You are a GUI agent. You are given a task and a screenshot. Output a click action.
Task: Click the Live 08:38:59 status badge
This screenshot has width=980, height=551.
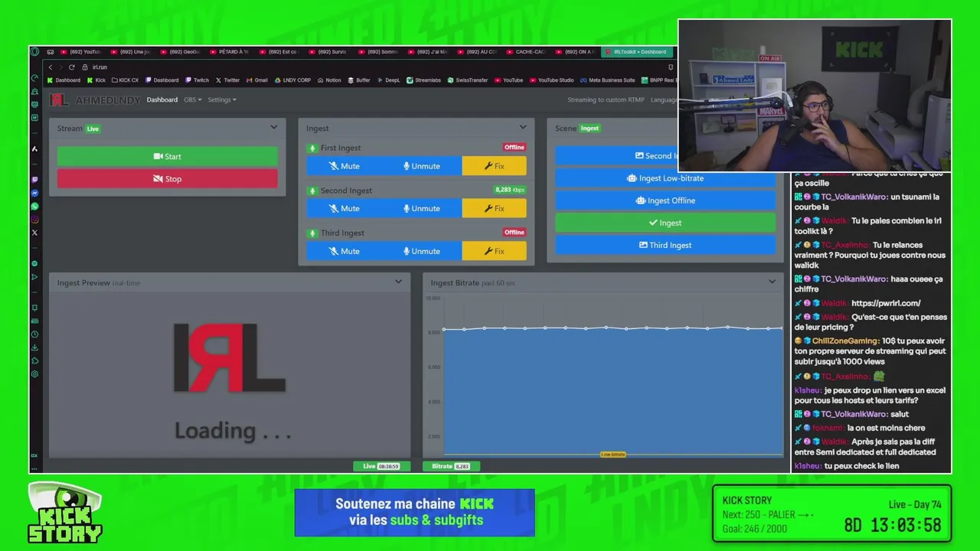coord(381,466)
